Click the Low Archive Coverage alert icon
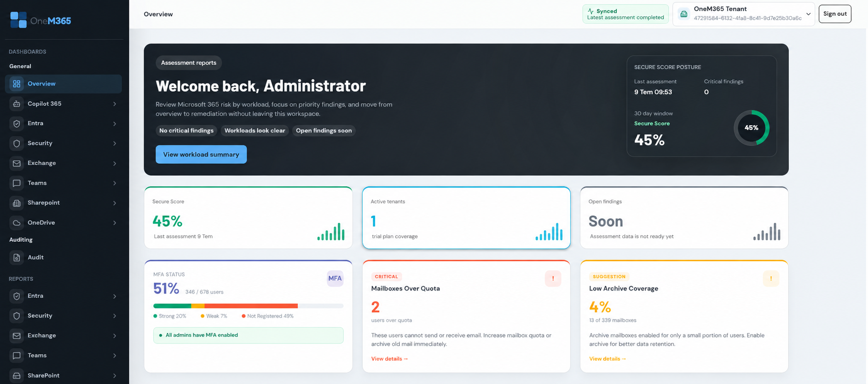This screenshot has width=868, height=384. tap(771, 279)
